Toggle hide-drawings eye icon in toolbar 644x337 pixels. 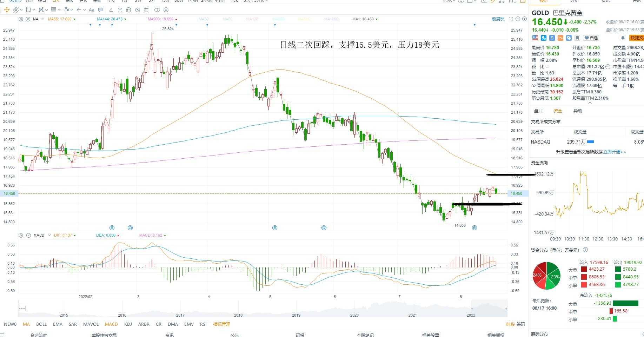pos(137,10)
